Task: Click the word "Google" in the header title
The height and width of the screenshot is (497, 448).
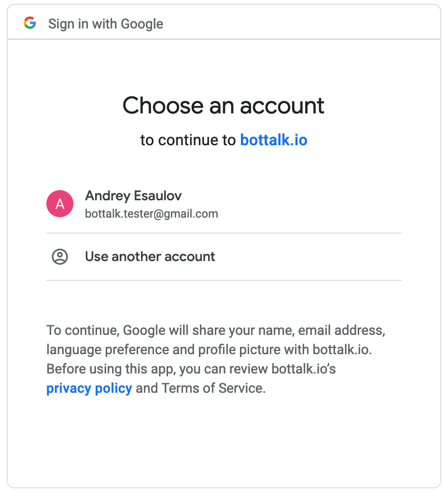Action: 142,24
